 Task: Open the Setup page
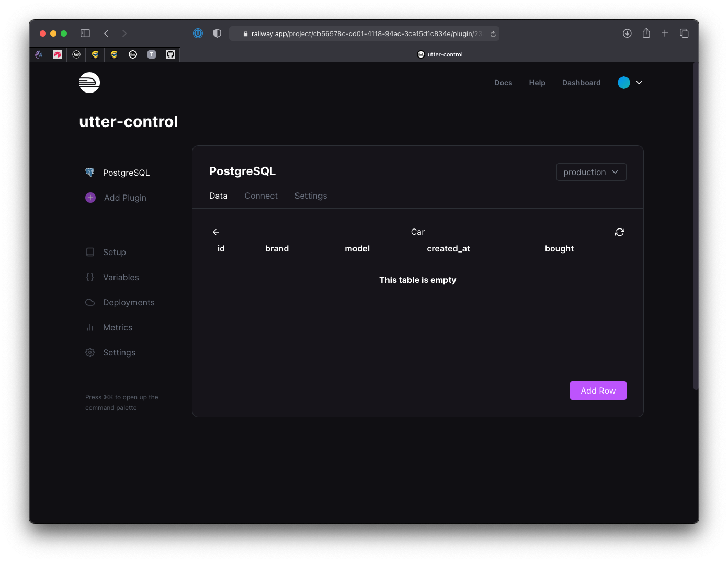point(114,252)
